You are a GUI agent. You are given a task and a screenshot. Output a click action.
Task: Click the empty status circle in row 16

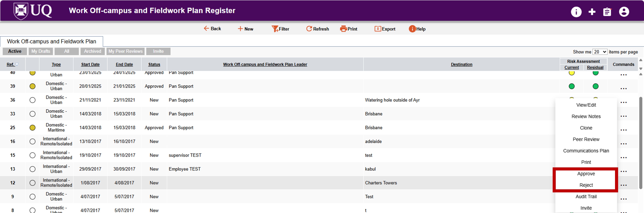click(x=32, y=141)
